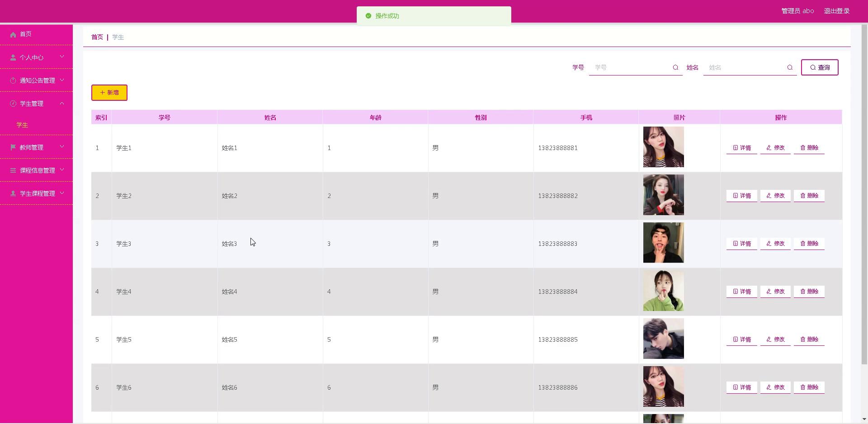Viewport: 868px width, 424px height.
Task: Edit student 学生3 with 修改
Action: (x=775, y=244)
